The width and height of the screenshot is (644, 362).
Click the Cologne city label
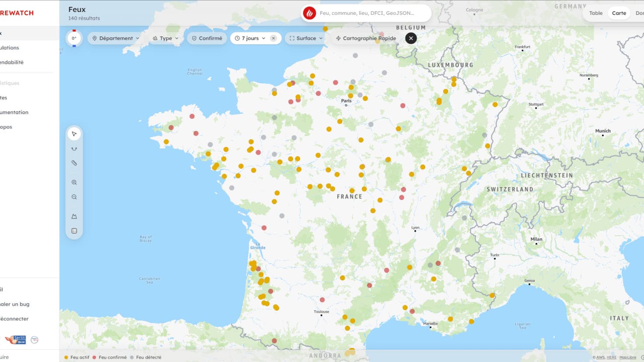[x=475, y=10]
